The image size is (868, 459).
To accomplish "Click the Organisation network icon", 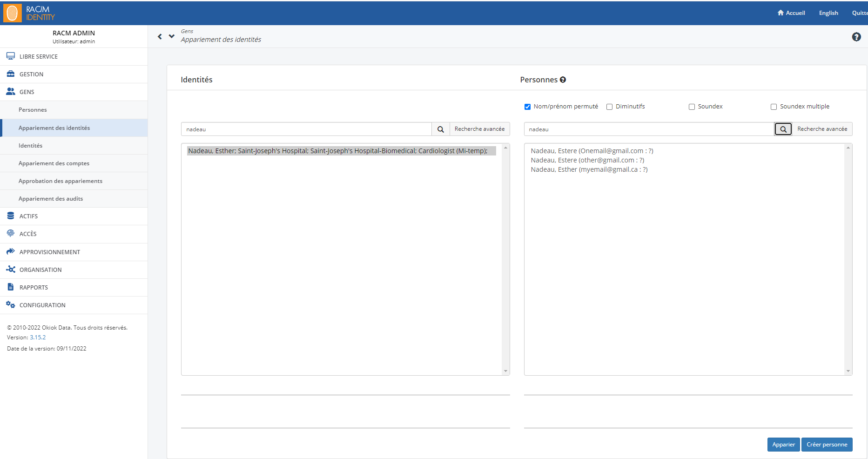I will click(x=11, y=270).
